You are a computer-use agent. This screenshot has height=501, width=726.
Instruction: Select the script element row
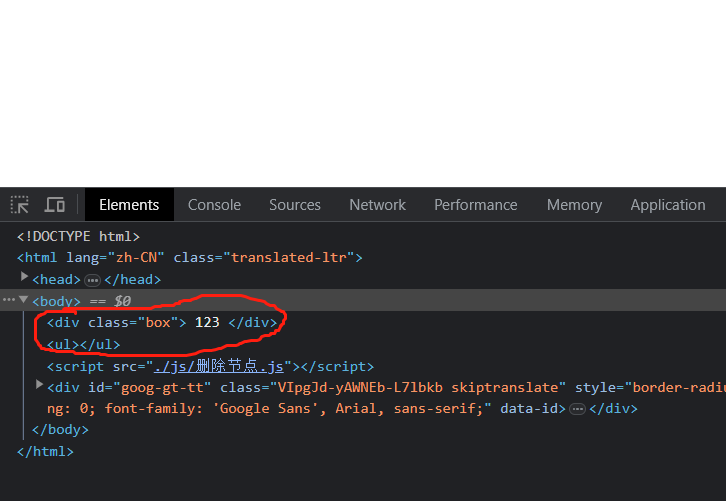(x=210, y=367)
